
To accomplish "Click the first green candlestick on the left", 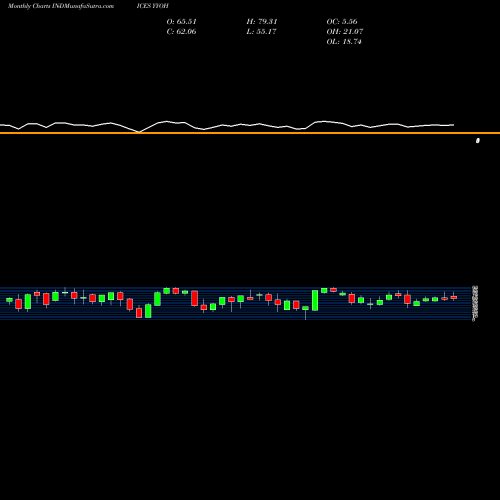I will tap(9, 300).
